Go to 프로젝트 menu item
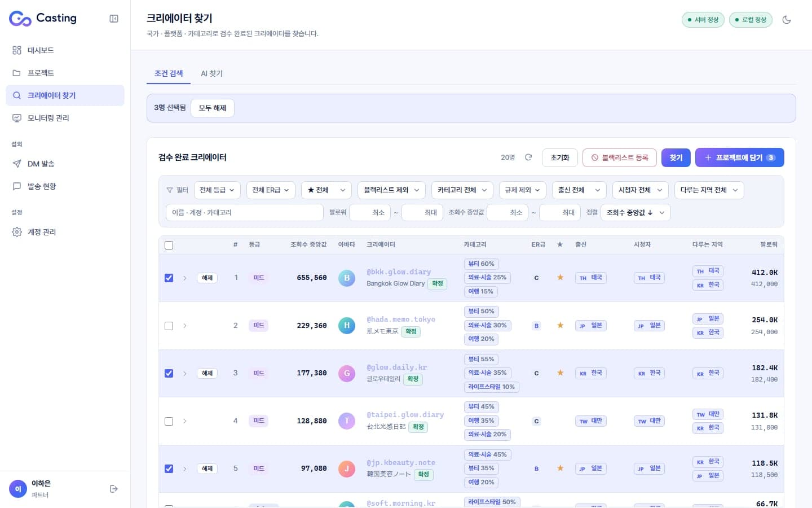812x508 pixels. 65,73
